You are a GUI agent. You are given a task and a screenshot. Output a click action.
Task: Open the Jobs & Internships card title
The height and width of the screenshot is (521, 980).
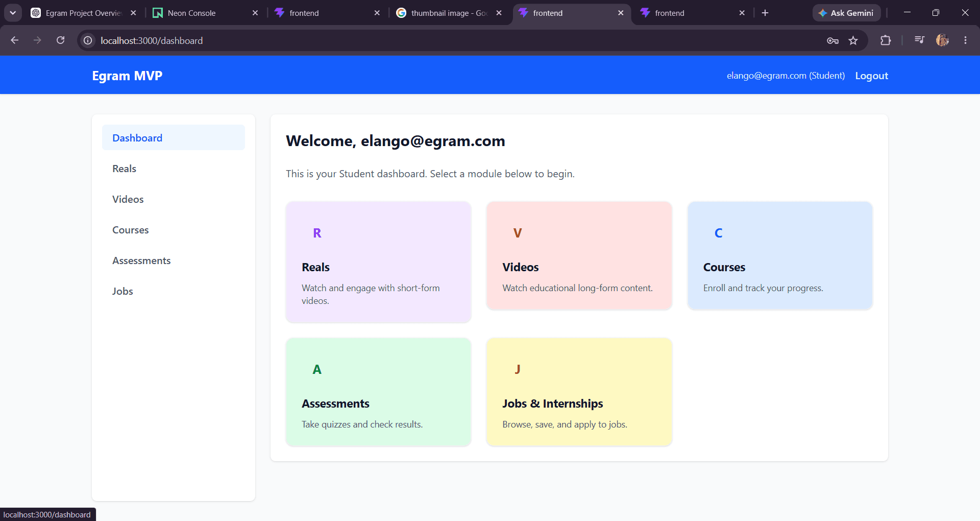552,404
